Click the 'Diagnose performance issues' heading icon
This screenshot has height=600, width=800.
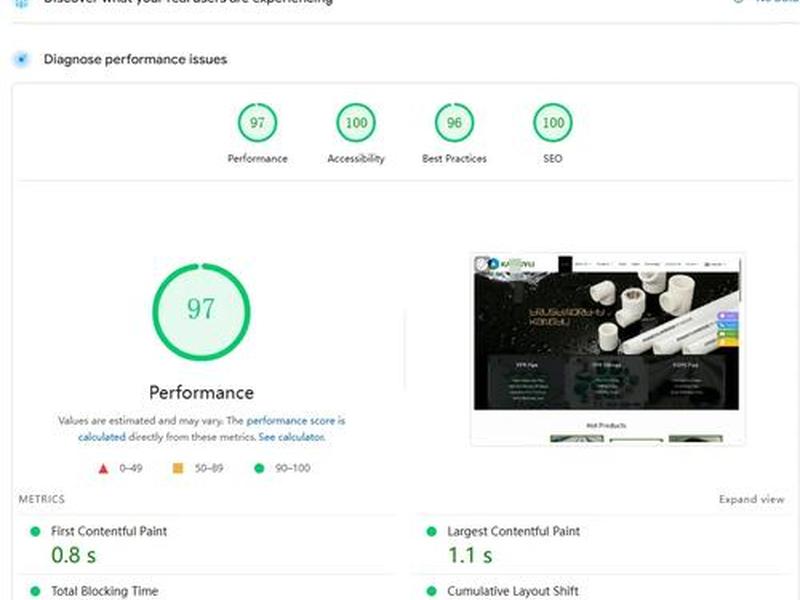pos(21,59)
